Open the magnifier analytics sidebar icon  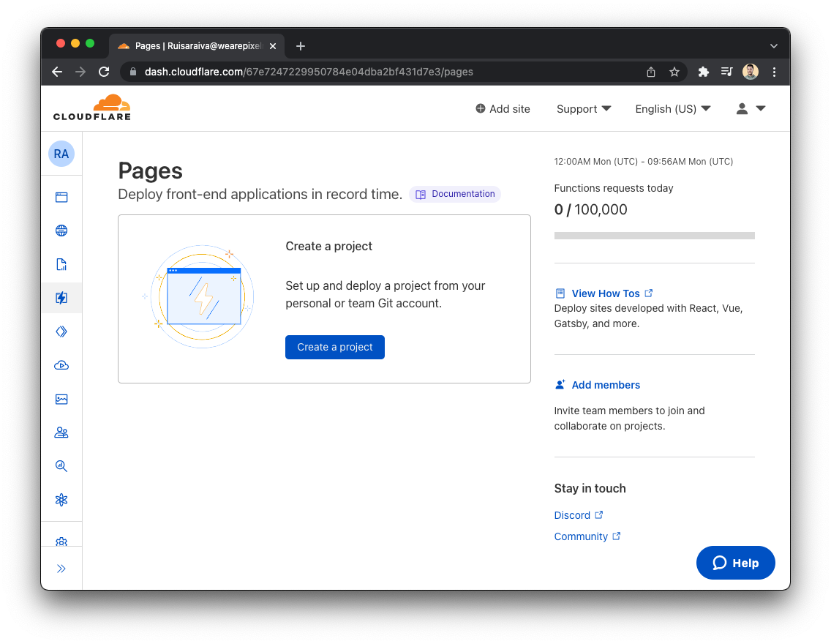coord(61,466)
